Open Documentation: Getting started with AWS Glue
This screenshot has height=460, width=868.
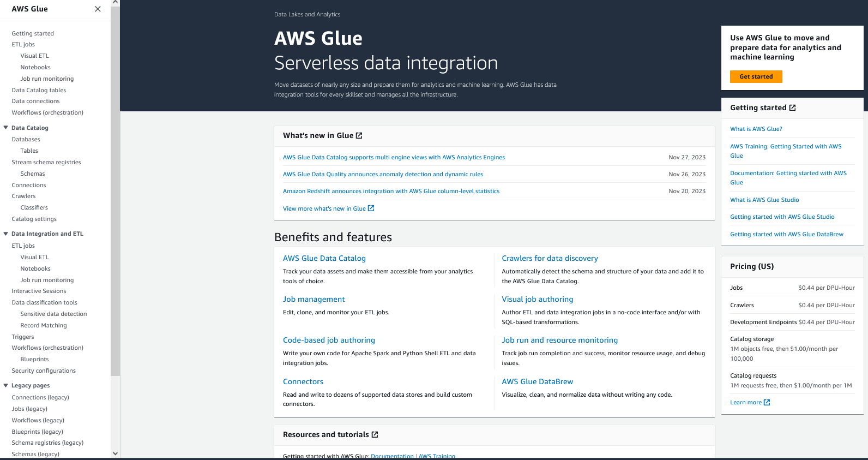788,177
